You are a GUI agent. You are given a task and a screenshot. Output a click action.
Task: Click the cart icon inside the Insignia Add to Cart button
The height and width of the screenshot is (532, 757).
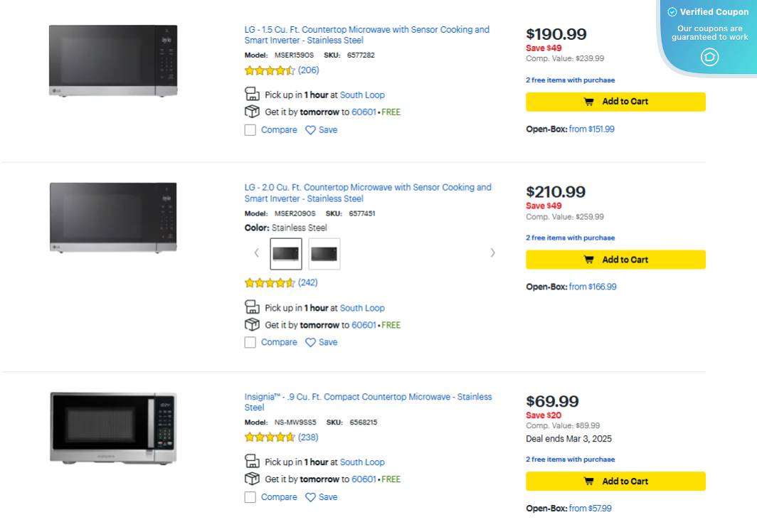pos(589,481)
